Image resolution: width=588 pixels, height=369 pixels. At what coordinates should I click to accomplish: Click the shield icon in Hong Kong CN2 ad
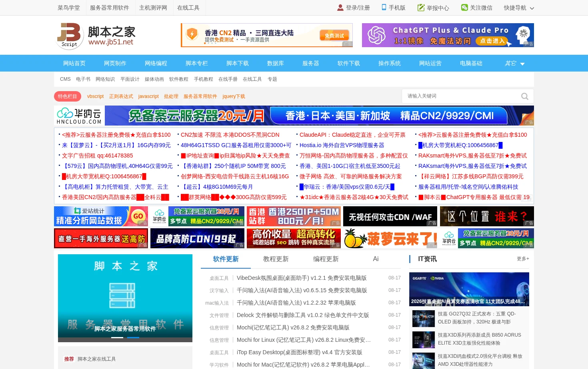pos(192,34)
